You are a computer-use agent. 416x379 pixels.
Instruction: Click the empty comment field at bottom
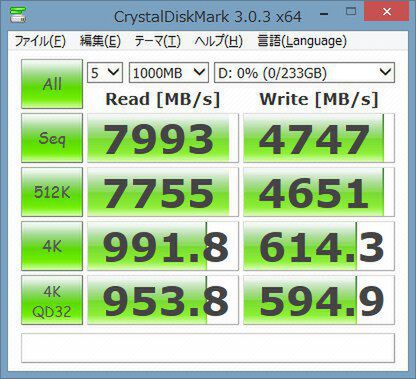[x=208, y=348]
